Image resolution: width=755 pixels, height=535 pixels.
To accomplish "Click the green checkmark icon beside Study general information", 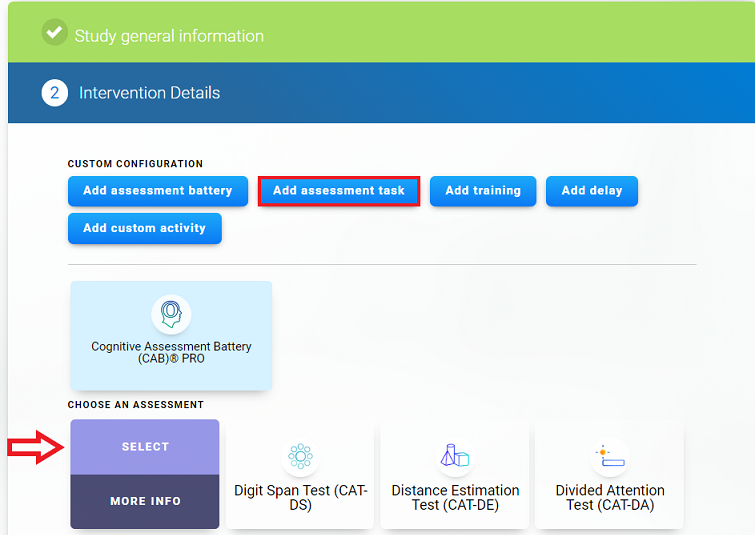I will tap(54, 33).
